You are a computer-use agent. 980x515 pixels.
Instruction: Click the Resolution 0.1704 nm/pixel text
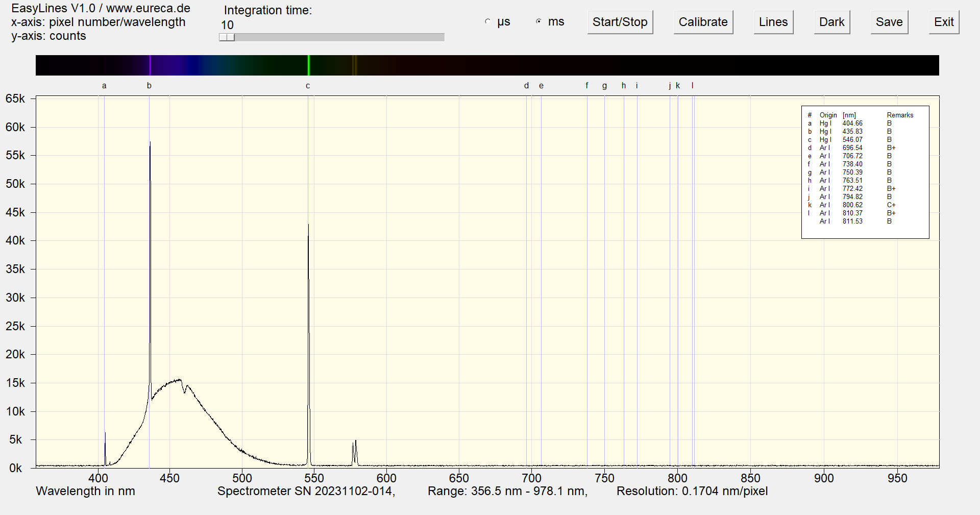692,492
